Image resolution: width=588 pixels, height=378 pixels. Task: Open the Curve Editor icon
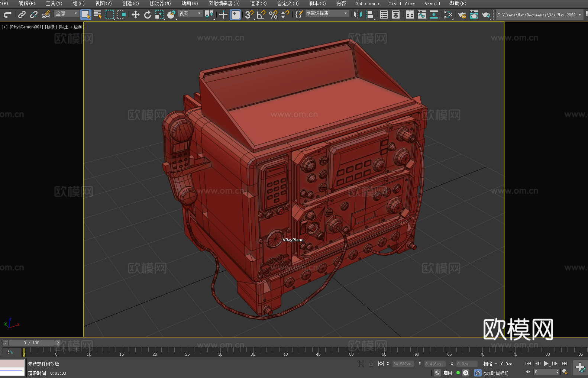tap(421, 14)
